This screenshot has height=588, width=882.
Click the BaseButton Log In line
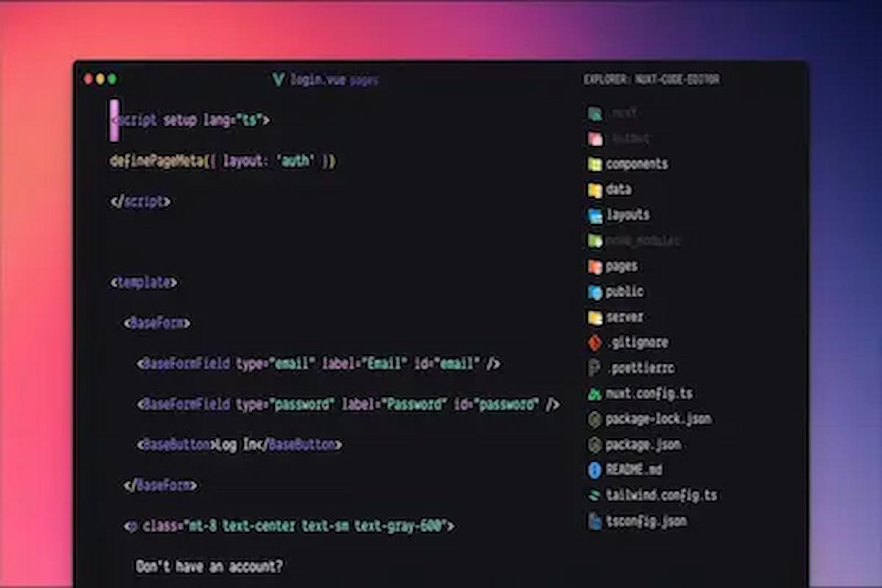click(x=240, y=445)
